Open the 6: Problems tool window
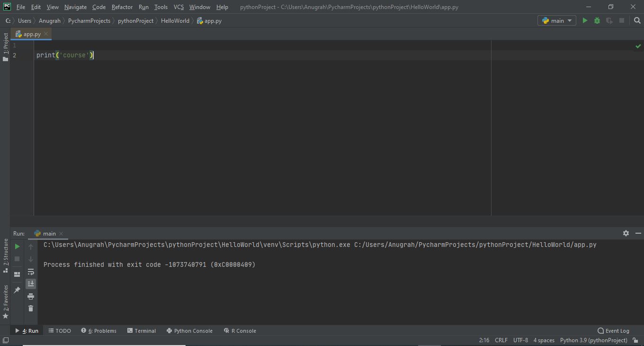The height and width of the screenshot is (346, 644). pos(98,331)
